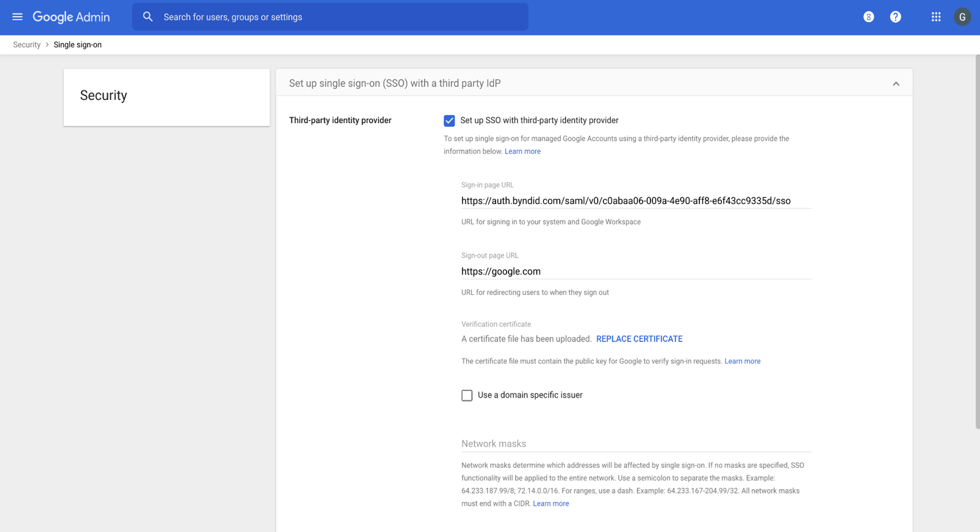Open Learn more link after information below
Viewport: 980px width, 532px height.
click(x=522, y=151)
